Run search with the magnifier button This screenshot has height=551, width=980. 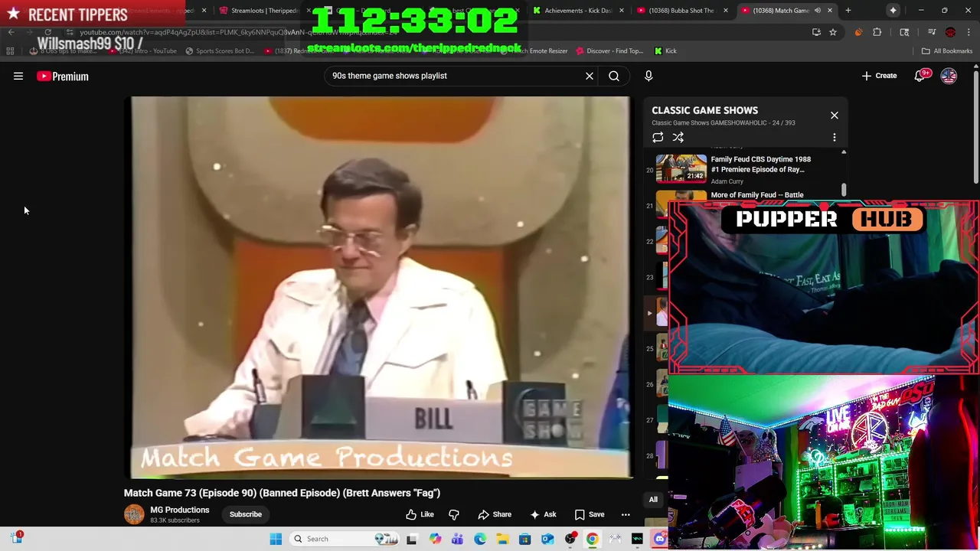click(x=614, y=76)
